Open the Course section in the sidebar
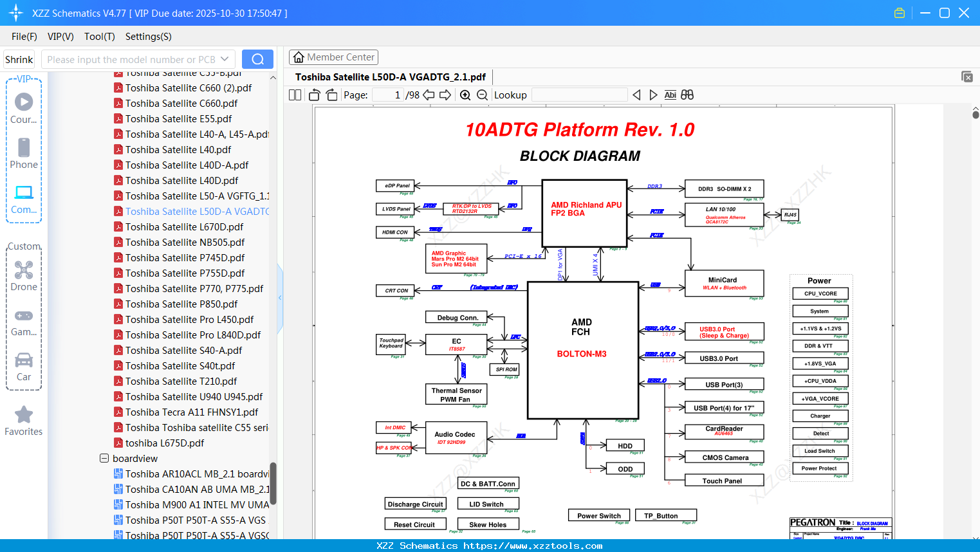This screenshot has height=552, width=980. click(24, 109)
